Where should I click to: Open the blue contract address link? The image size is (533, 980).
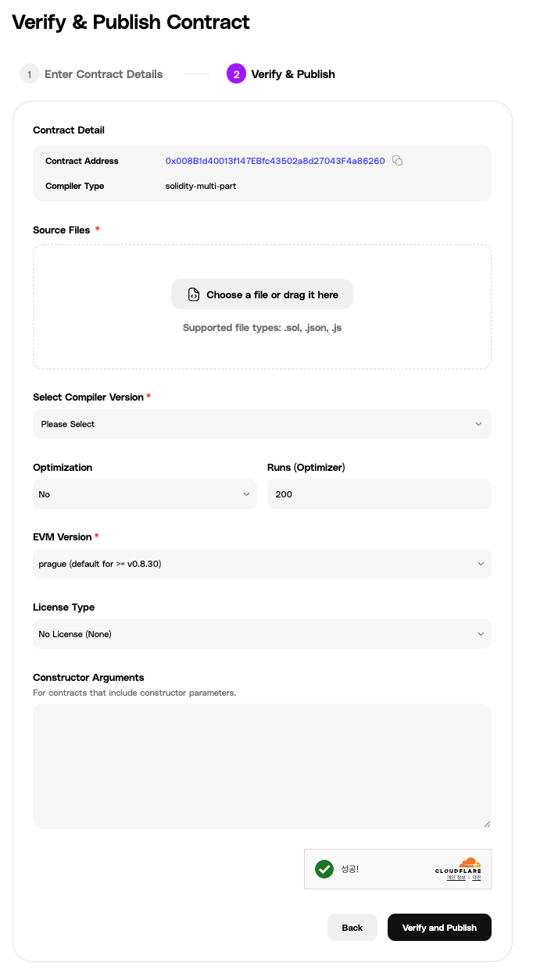pyautogui.click(x=275, y=161)
